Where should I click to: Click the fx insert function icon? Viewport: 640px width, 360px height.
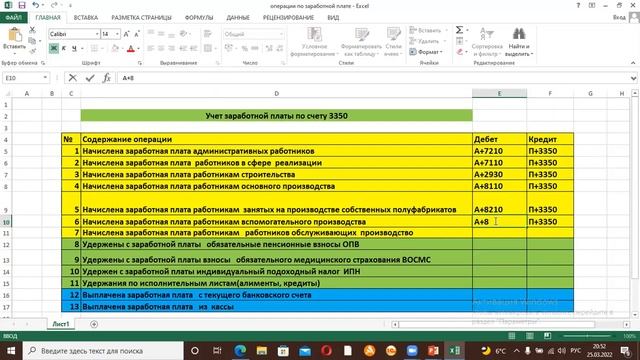107,78
